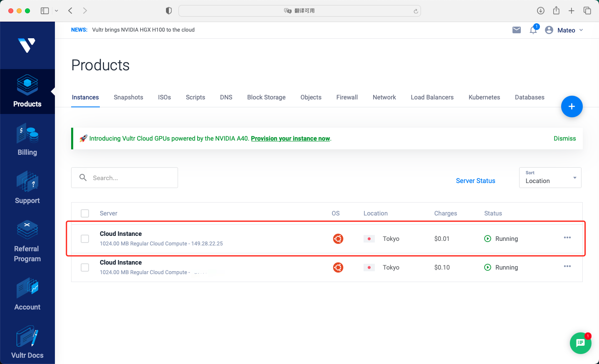Viewport: 599px width, 364px height.
Task: Open the Server Status link
Action: click(475, 181)
